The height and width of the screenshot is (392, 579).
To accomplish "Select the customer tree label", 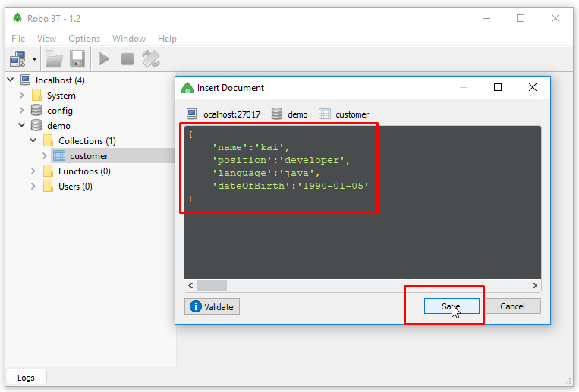I will coord(89,156).
